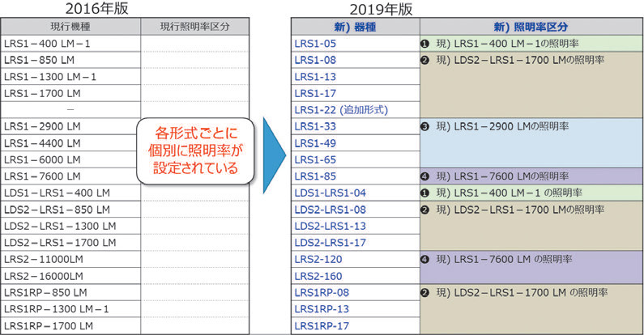Select the ❸ marker for LRS1-2900 LM rate
This screenshot has height=335, width=644.
click(425, 126)
